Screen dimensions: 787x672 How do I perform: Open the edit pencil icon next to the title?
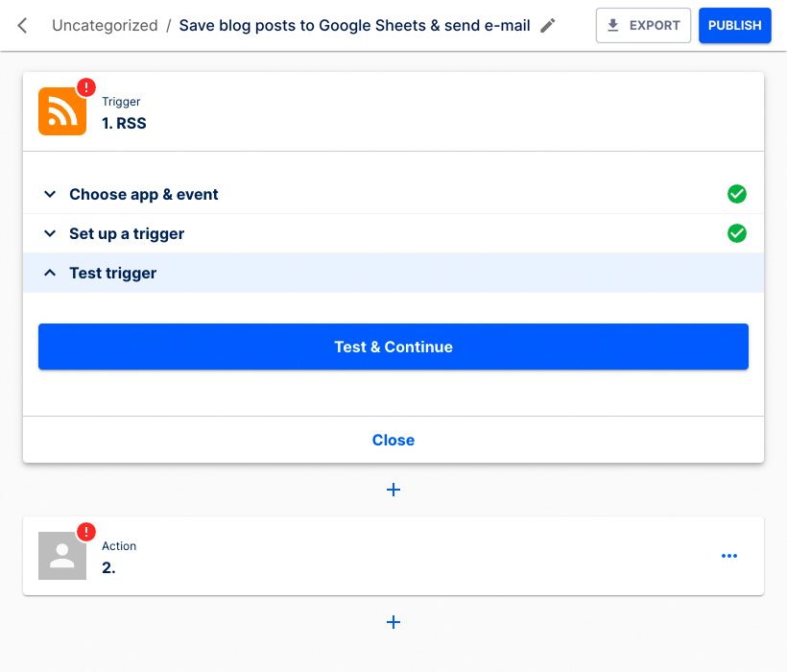pos(546,26)
